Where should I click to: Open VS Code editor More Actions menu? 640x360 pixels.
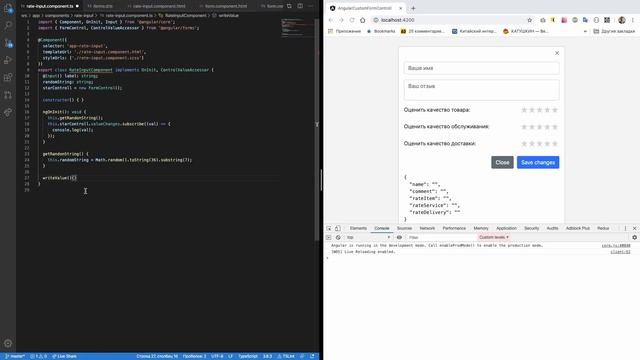(311, 6)
